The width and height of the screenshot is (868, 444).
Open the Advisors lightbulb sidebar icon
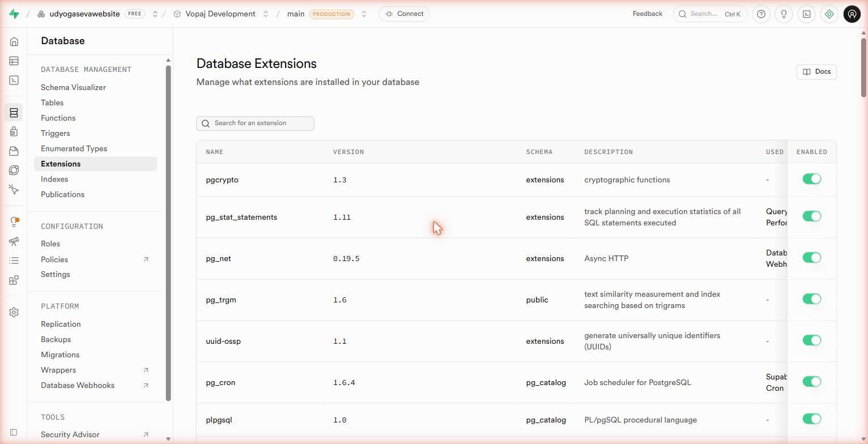click(x=14, y=222)
